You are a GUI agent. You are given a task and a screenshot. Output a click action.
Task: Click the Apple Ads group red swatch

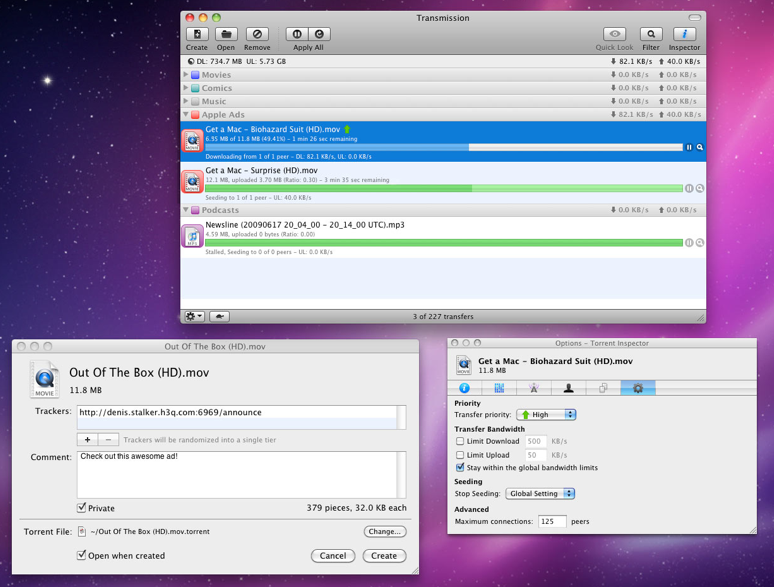click(x=195, y=115)
